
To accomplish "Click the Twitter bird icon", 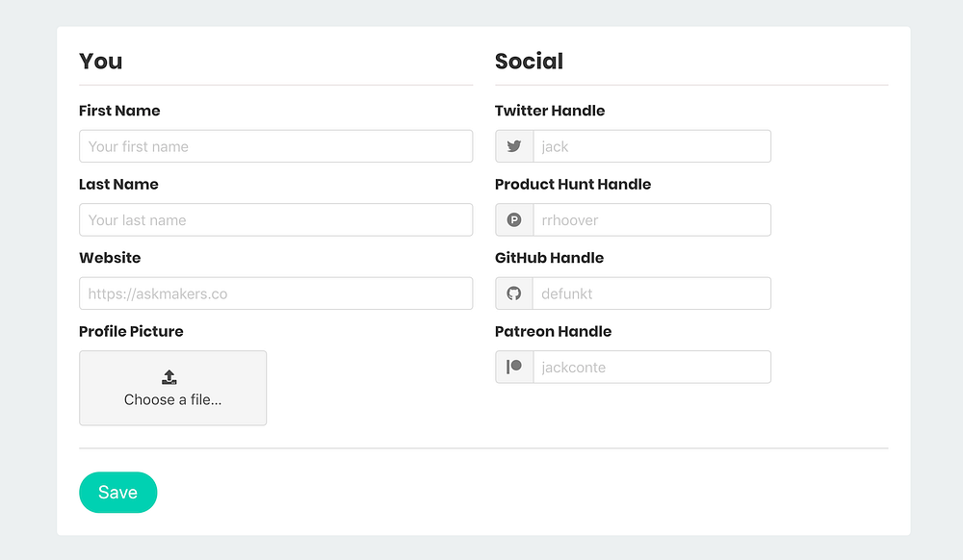I will coord(514,146).
